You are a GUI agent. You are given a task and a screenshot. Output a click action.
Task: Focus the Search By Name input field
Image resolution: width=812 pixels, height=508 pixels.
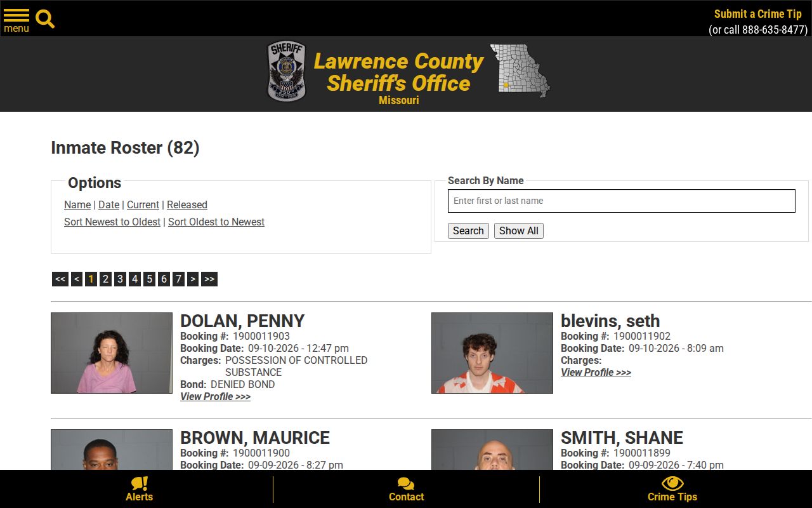(x=622, y=201)
